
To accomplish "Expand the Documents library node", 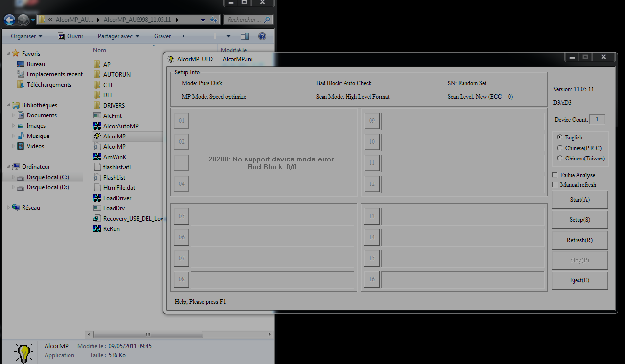I will (x=14, y=115).
